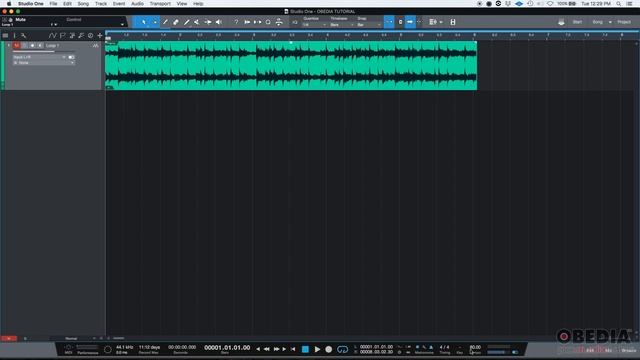Open the tempo track clock icon
The width and height of the screenshot is (640, 360).
[90, 36]
